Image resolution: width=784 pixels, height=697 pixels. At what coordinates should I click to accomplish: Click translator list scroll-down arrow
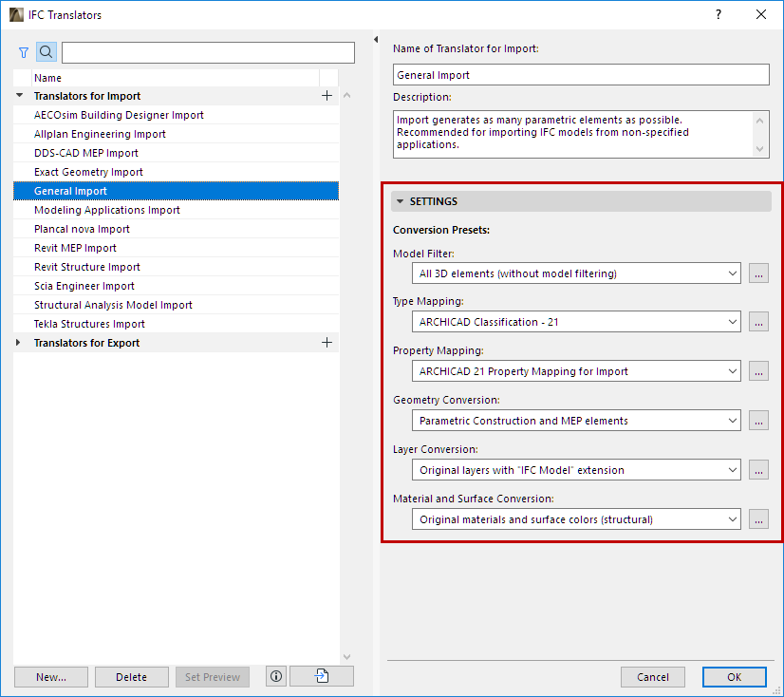tap(347, 656)
